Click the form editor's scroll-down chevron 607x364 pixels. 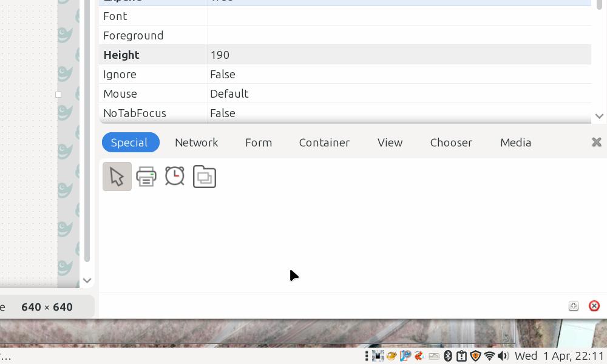point(87,280)
